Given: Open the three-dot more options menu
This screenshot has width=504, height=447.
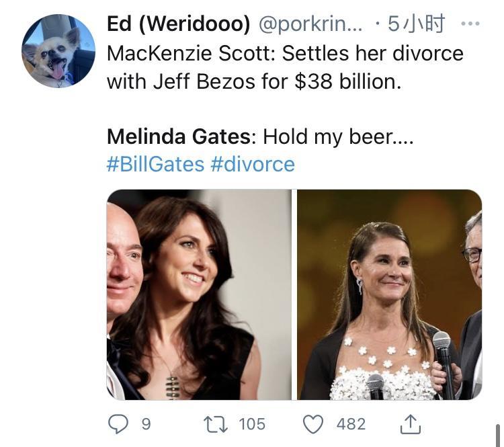Looking at the screenshot, I should tap(470, 24).
